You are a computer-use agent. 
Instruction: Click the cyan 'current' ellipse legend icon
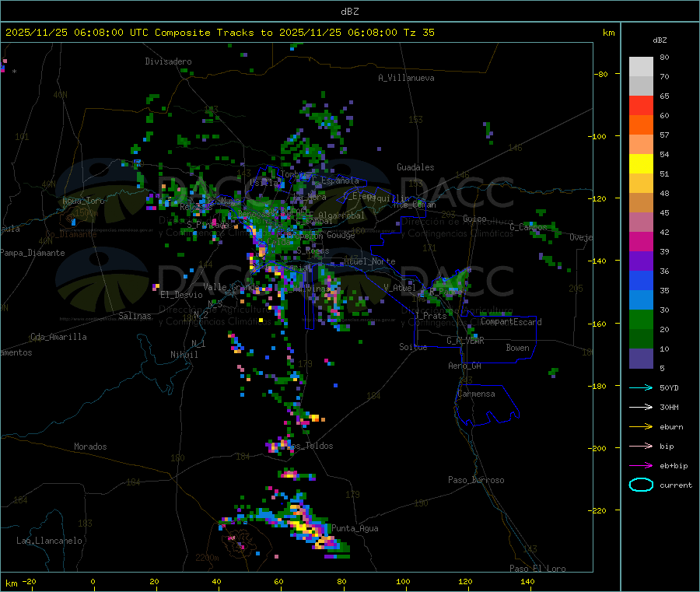coord(641,485)
